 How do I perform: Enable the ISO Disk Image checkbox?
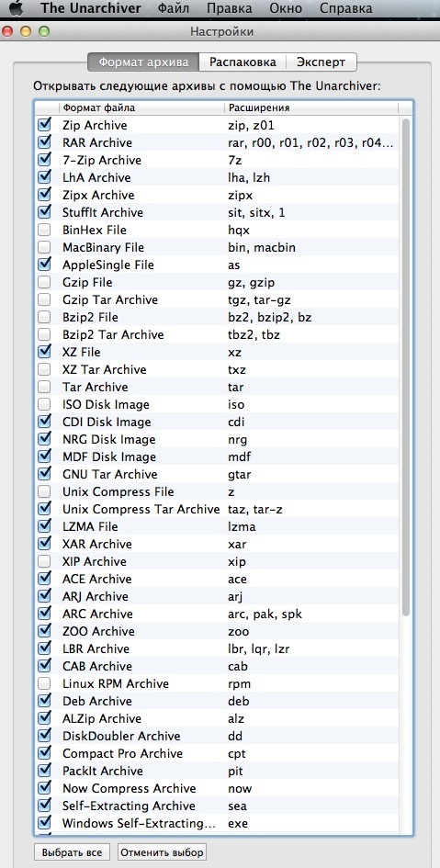pos(44,404)
